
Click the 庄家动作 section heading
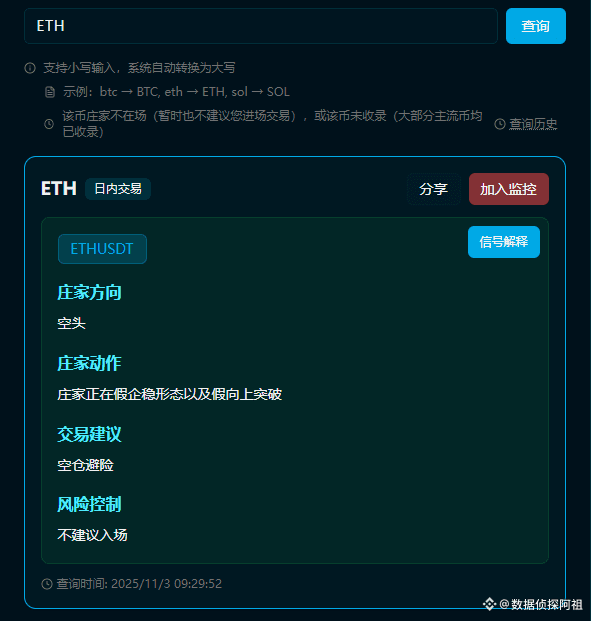(89, 363)
